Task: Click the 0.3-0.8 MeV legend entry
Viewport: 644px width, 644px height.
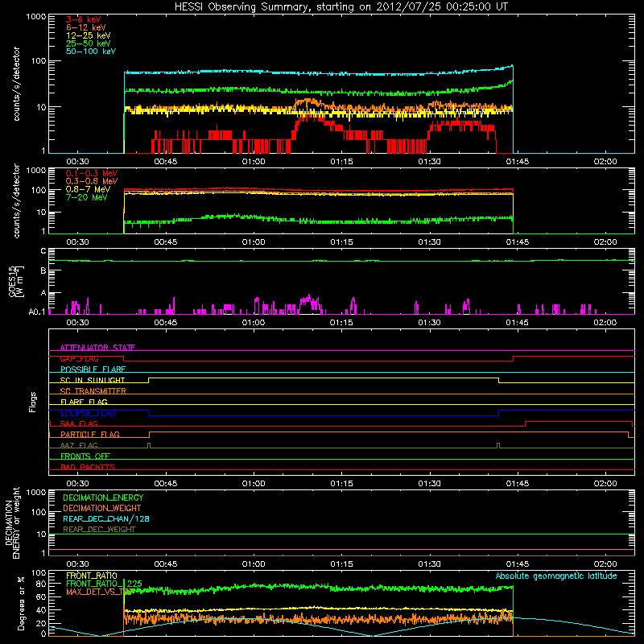Action: pos(92,181)
